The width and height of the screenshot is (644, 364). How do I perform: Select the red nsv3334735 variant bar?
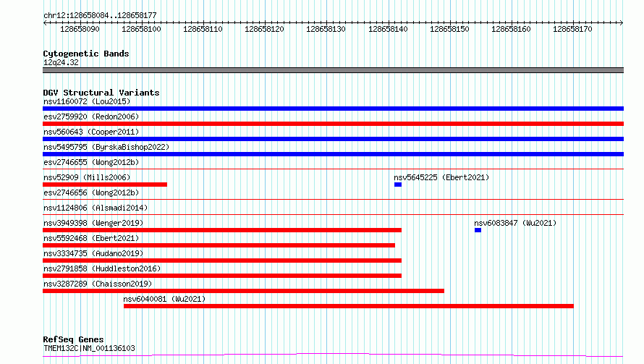[222, 261]
